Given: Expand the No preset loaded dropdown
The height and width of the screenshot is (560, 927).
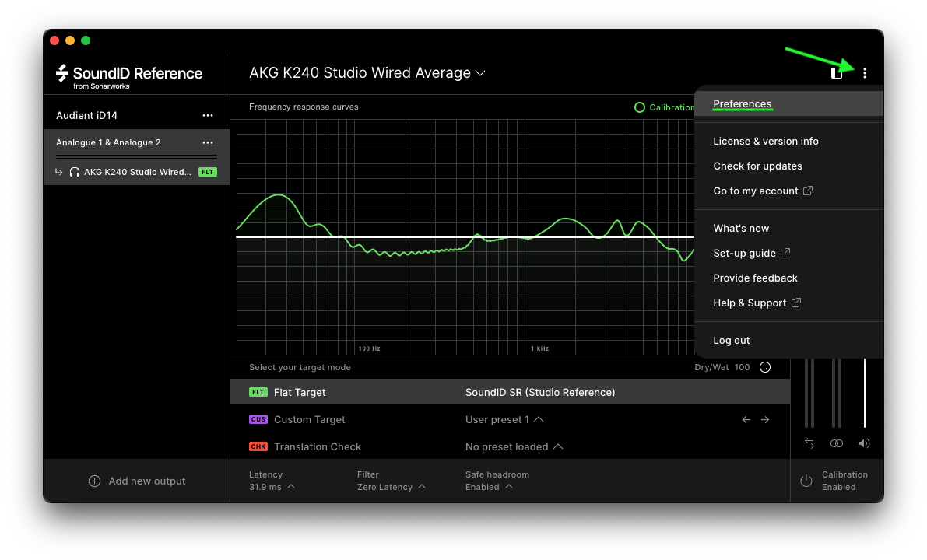Looking at the screenshot, I should tap(514, 446).
